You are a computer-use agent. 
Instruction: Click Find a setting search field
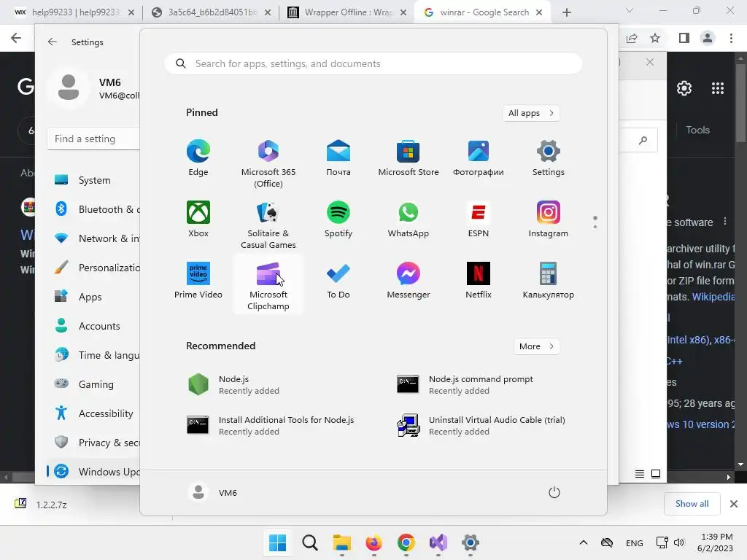tap(93, 139)
